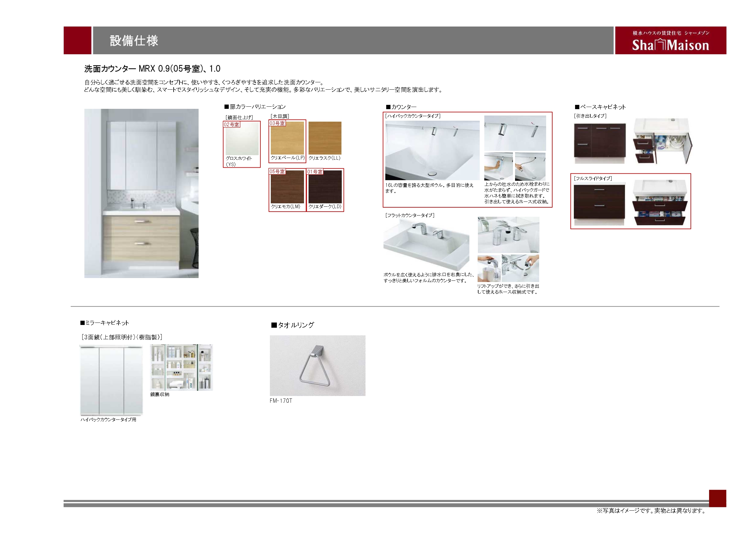Click the [引き出しタイプ] label
Screen dimensions: 756x535
(590, 116)
